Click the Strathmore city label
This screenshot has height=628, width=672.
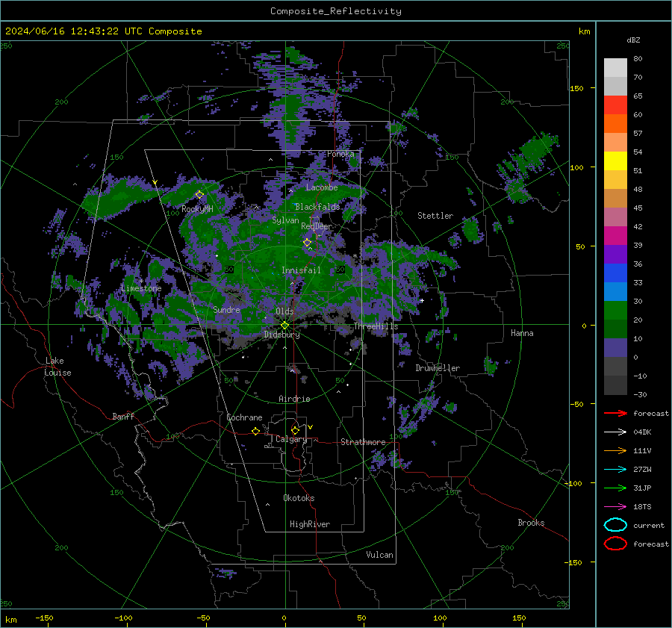click(363, 442)
